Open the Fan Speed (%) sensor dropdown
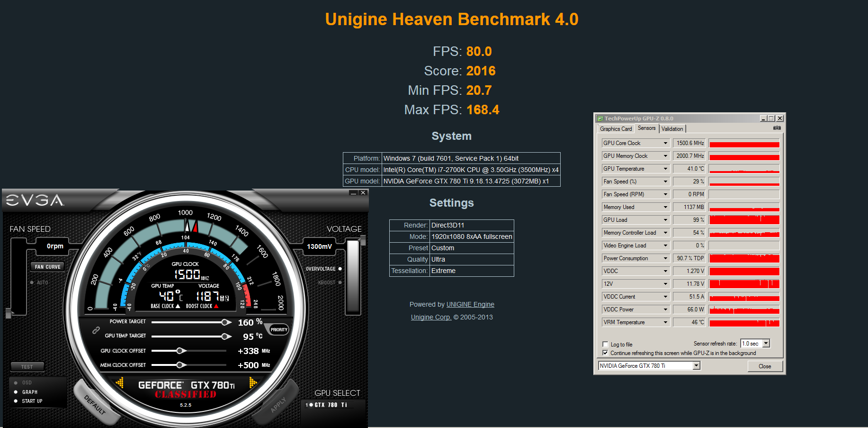 665,182
